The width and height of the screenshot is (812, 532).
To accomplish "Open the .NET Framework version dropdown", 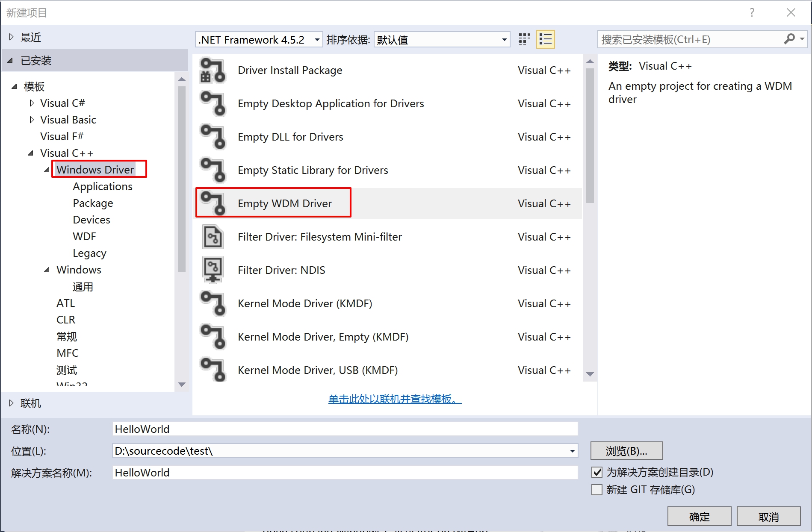I will coord(317,39).
